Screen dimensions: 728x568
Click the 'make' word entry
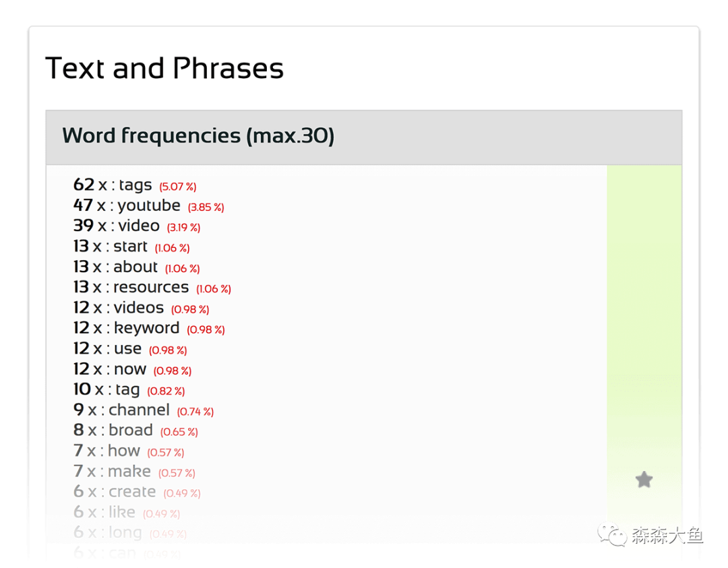129,471
